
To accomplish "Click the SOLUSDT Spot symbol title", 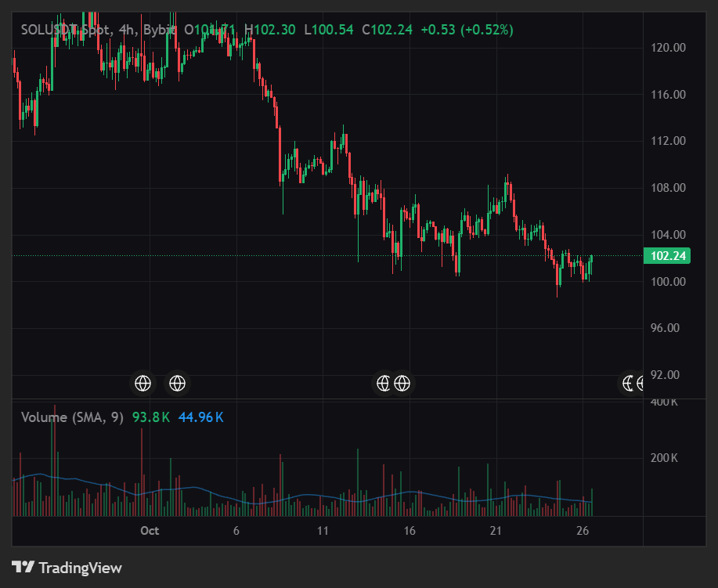I will (x=65, y=30).
